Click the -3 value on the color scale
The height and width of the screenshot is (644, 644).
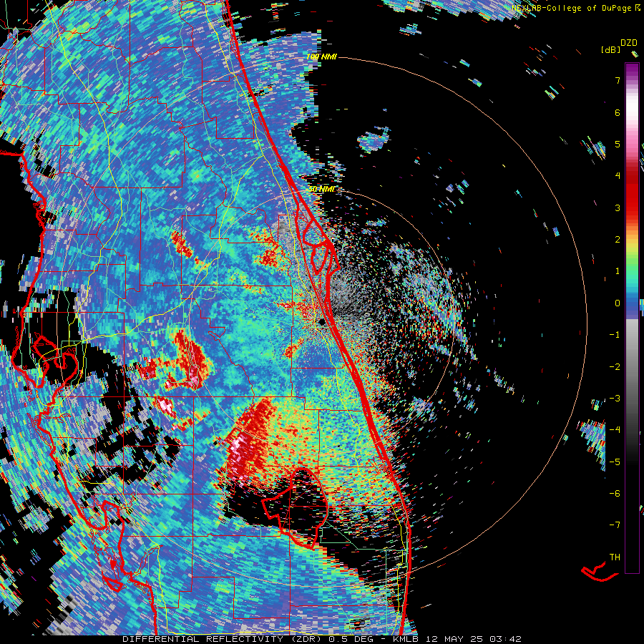click(x=615, y=398)
